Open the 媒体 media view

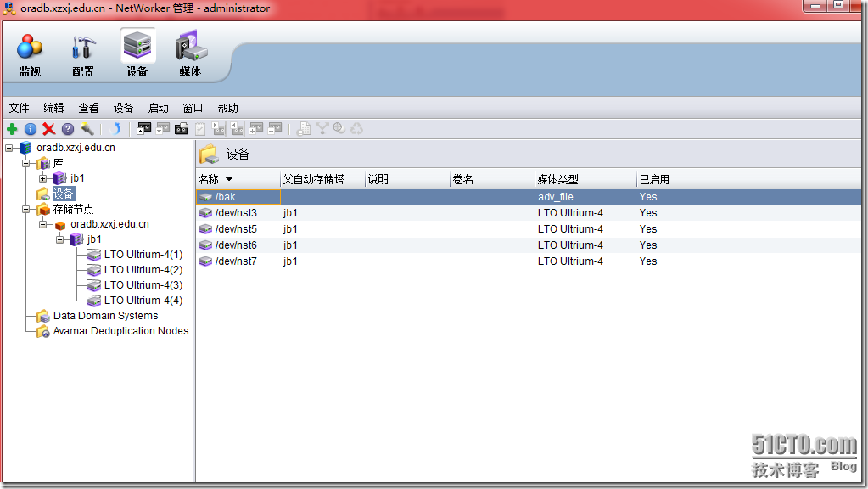190,55
